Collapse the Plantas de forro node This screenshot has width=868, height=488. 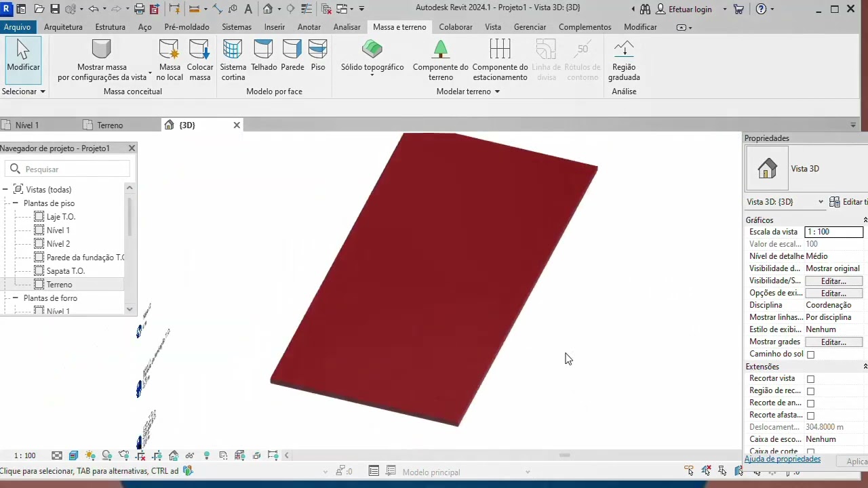point(15,298)
